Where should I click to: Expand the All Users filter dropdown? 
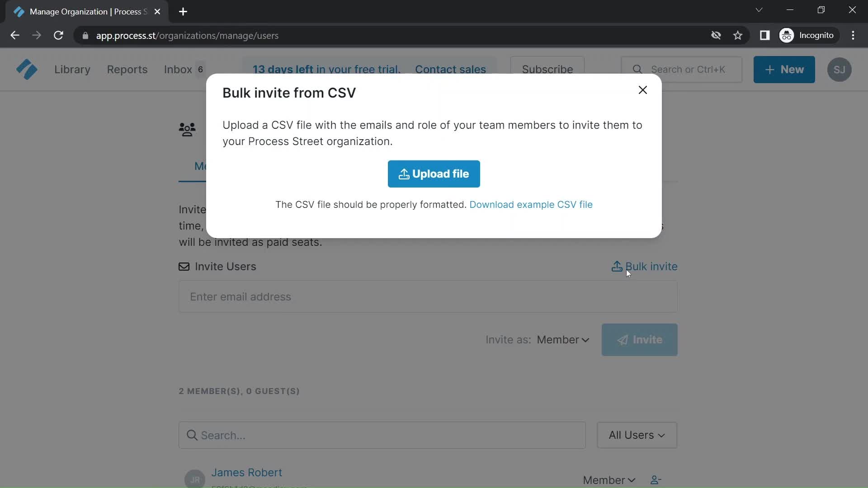[637, 435]
